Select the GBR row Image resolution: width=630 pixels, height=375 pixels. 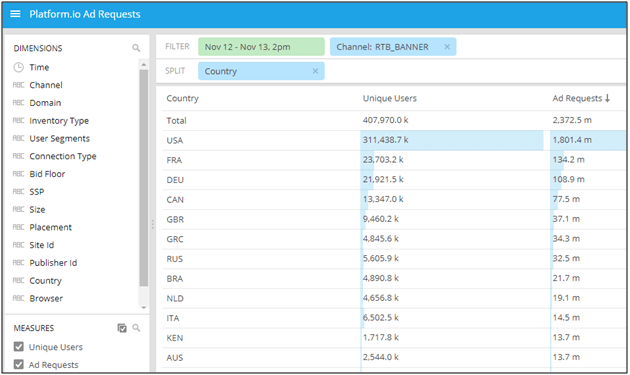(x=394, y=219)
